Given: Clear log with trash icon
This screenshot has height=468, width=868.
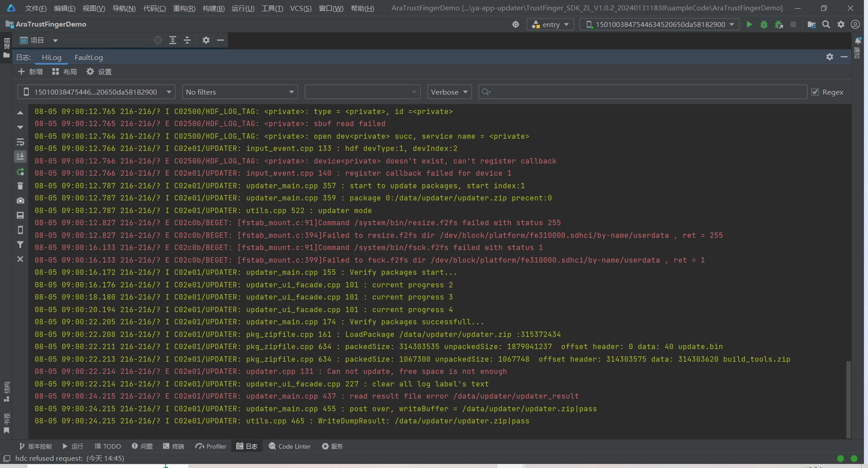Looking at the screenshot, I should (x=20, y=186).
